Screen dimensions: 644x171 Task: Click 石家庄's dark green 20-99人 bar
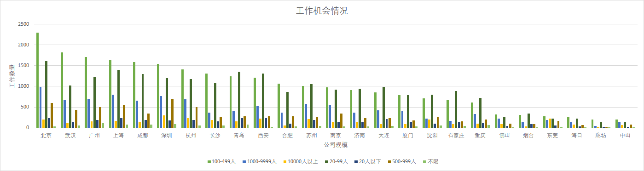(x=456, y=109)
